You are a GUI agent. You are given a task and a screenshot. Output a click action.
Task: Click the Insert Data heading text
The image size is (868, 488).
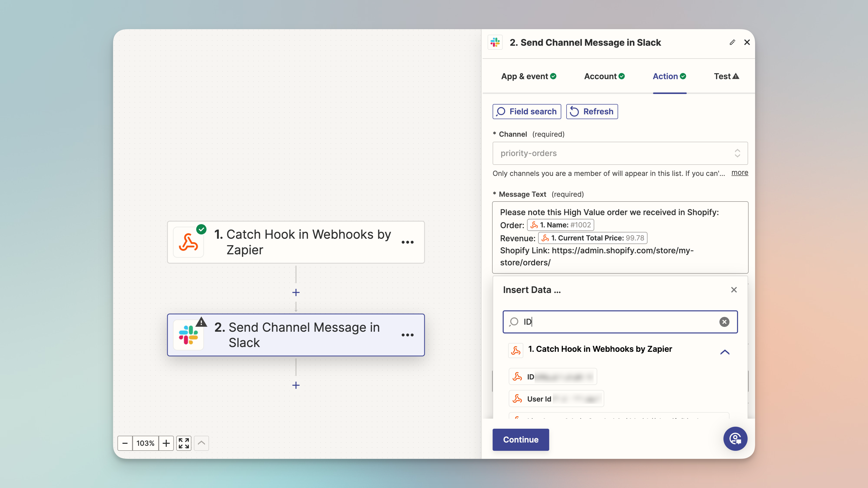(x=532, y=290)
